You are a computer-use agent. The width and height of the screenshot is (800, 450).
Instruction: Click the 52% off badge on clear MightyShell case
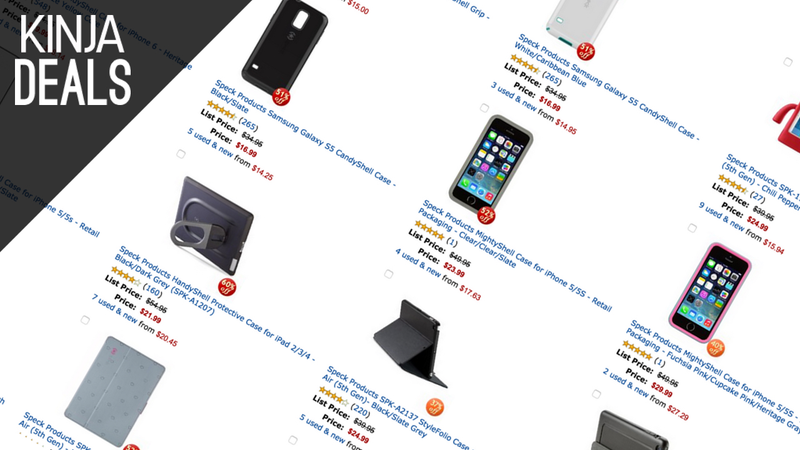pos(486,215)
